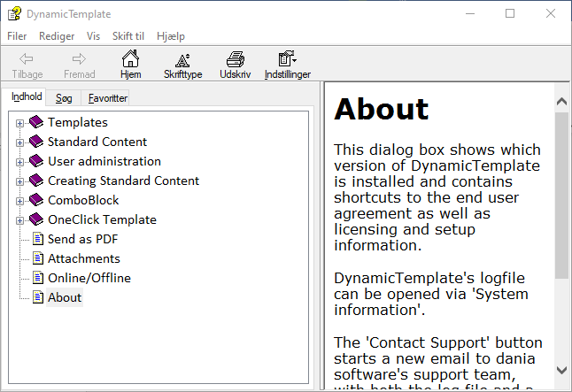This screenshot has width=572, height=392.
Task: Click the vertical scrollbar thumb in content pane
Action: [561, 195]
